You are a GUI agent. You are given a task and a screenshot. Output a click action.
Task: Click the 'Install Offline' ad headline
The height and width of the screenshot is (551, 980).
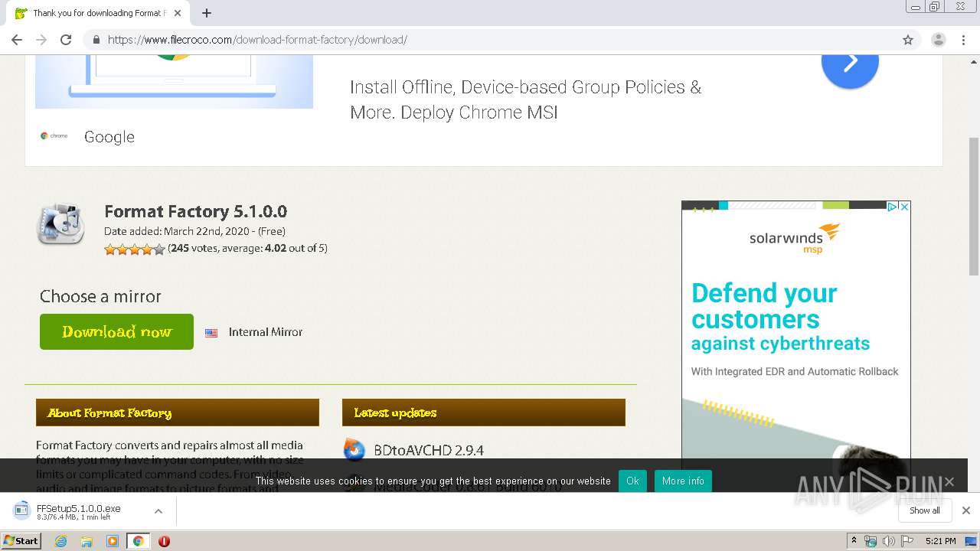(x=526, y=99)
